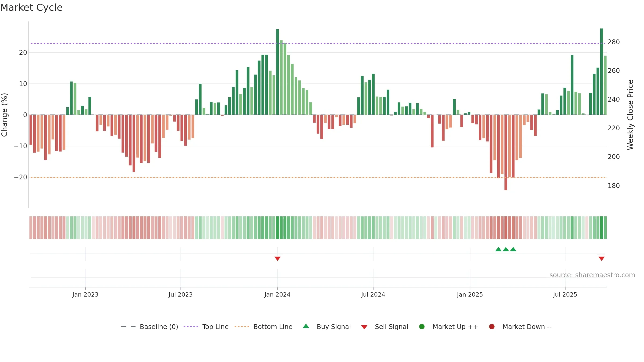Screen dimensions: 644x362
Task: Click the Jan 2024 axis label
Action: 277,294
